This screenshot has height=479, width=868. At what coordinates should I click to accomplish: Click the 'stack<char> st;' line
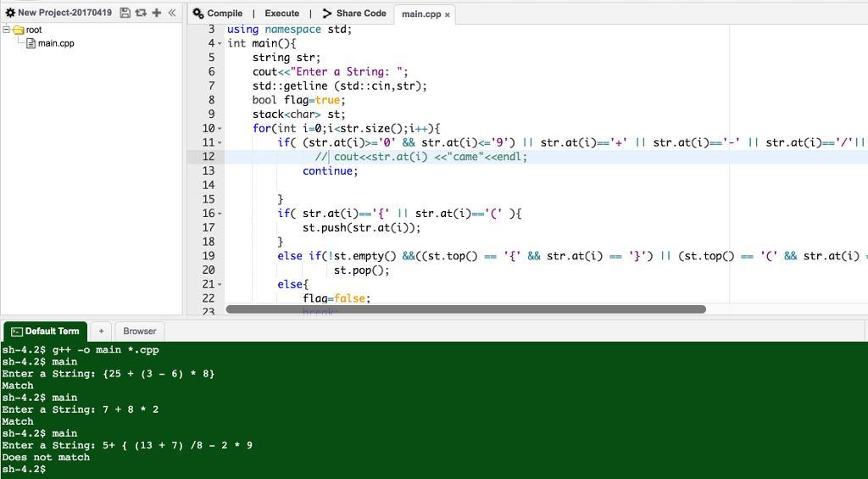pyautogui.click(x=299, y=114)
